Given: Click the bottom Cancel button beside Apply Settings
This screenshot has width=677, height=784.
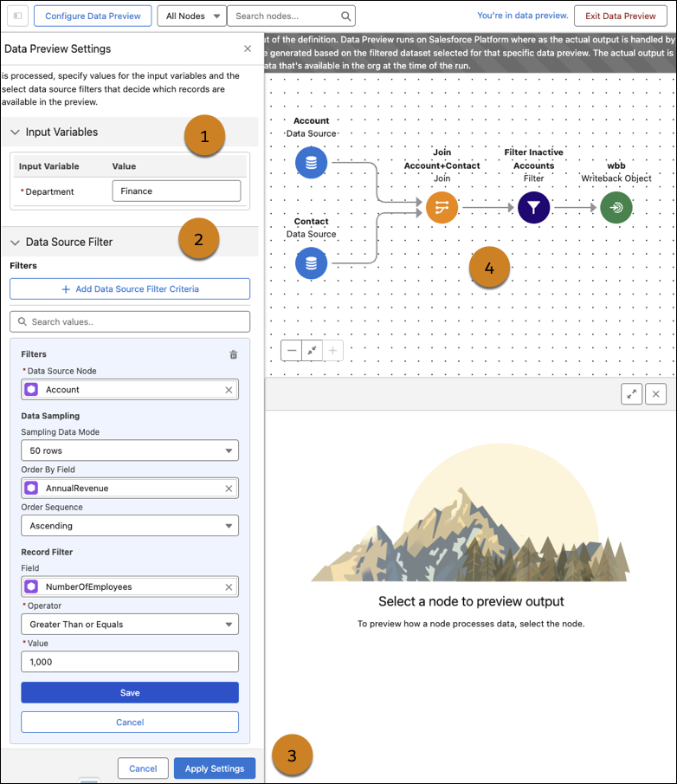Looking at the screenshot, I should coord(143,768).
